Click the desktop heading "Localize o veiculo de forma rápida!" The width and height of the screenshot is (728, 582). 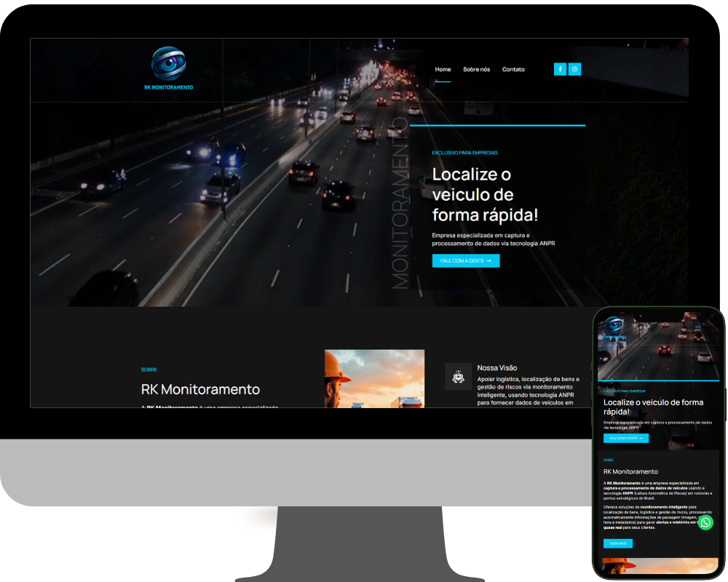click(x=485, y=194)
